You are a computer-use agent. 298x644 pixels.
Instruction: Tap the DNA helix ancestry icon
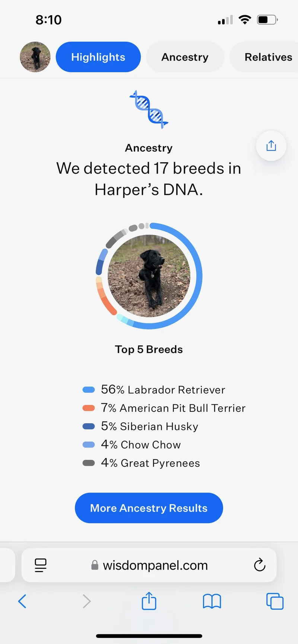tap(149, 109)
